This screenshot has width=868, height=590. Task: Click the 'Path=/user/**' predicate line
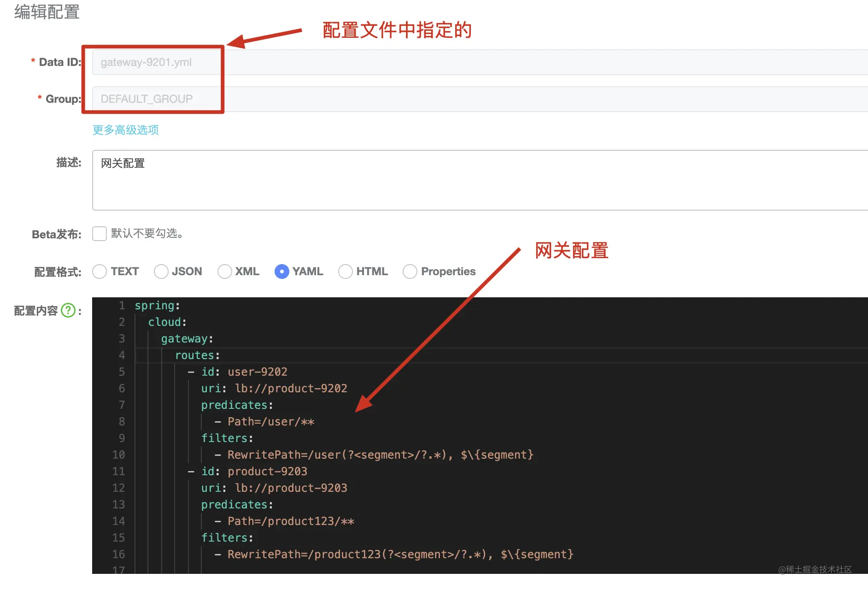coord(264,422)
